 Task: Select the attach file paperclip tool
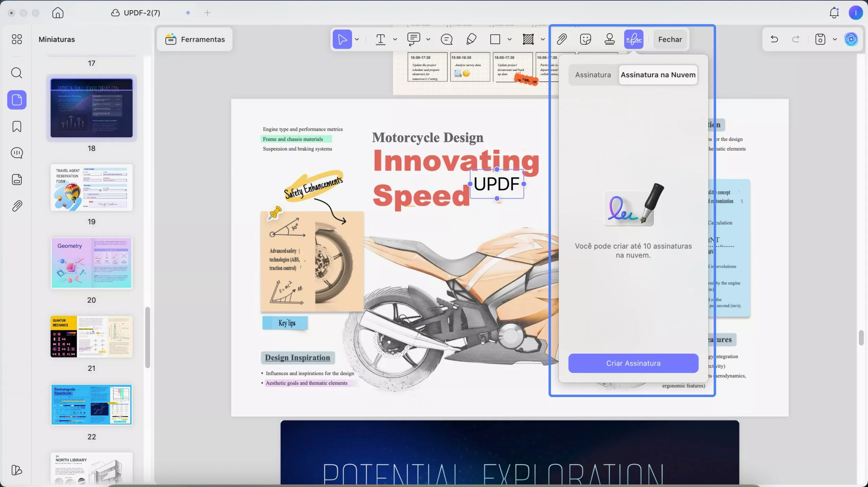(x=562, y=39)
